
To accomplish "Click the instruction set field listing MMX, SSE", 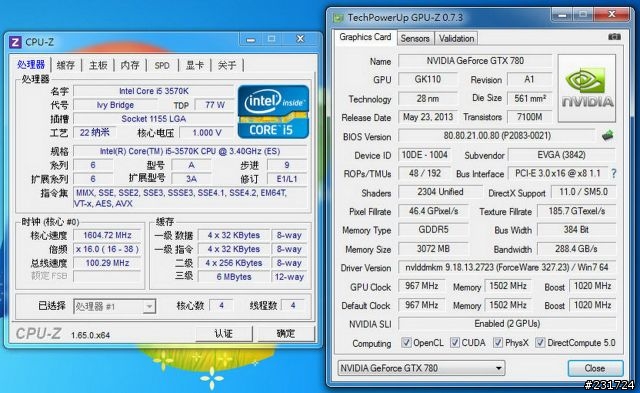I will tap(190, 198).
